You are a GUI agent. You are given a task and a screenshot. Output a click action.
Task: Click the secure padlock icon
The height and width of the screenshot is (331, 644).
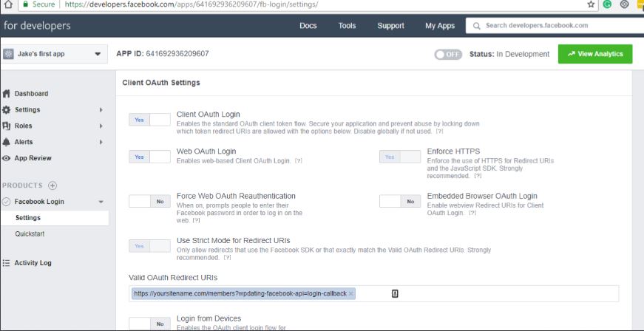(x=26, y=4)
